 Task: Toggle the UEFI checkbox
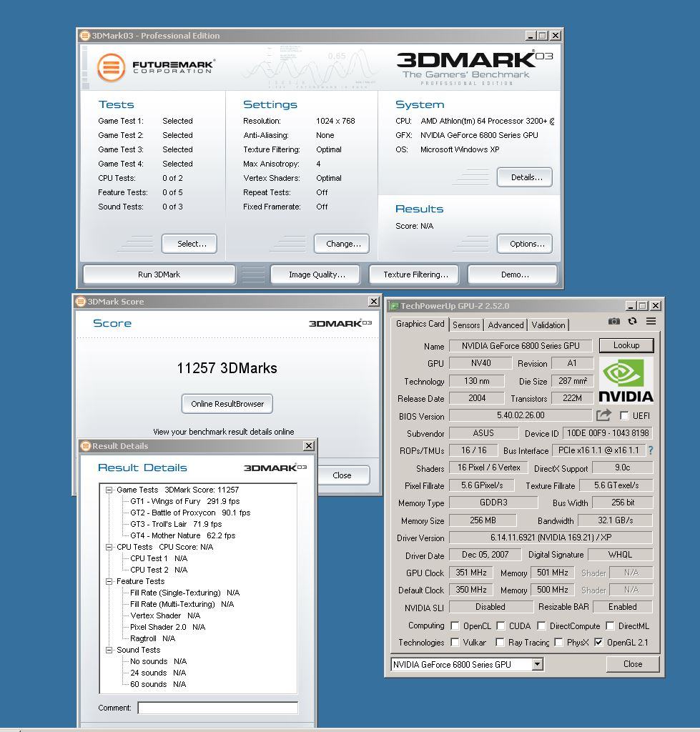[x=624, y=415]
